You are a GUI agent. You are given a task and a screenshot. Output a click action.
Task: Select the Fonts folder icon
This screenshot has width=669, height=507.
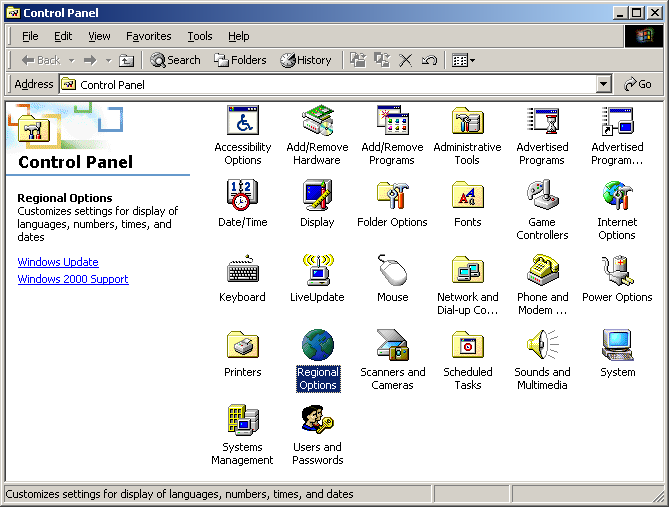click(468, 195)
